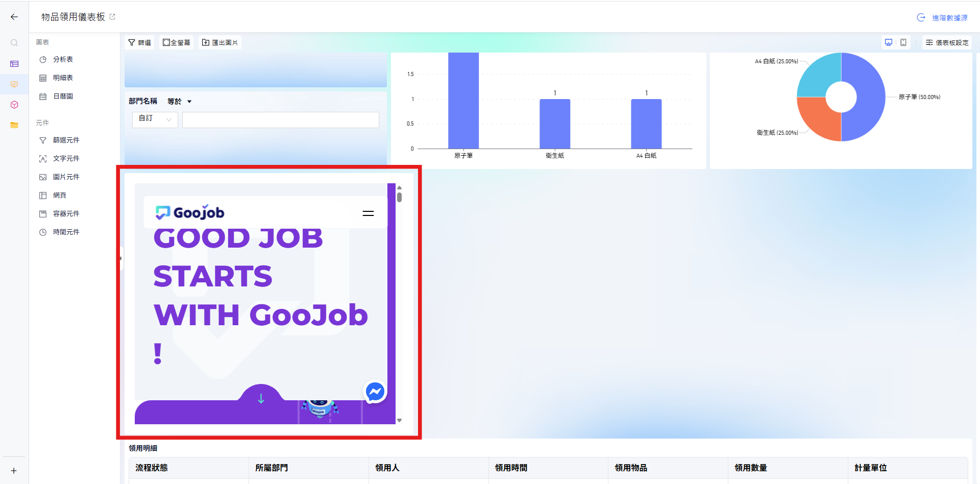Click the A4 白紙 bar in bar chart
The image size is (980, 484).
646,124
